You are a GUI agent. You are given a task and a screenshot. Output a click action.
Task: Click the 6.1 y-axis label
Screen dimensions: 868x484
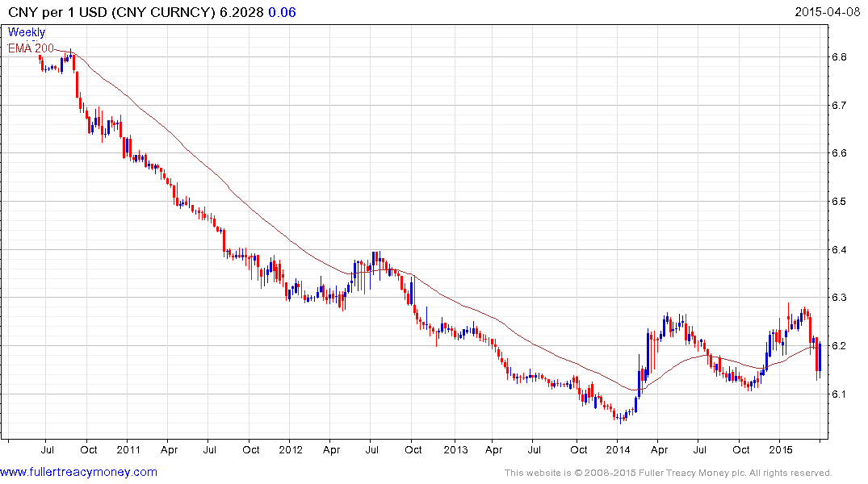(839, 394)
